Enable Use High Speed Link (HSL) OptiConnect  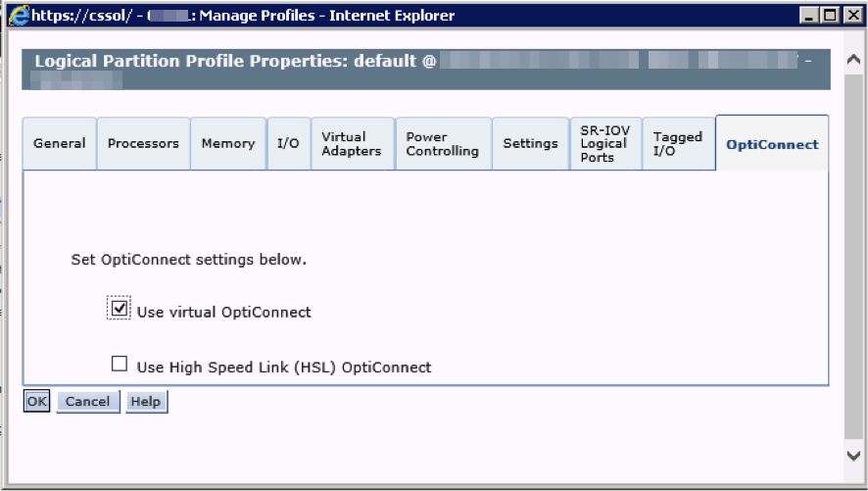[x=120, y=365]
